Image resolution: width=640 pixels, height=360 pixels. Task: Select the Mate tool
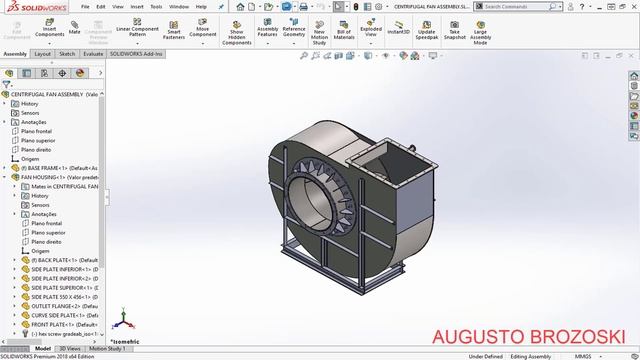point(74,28)
